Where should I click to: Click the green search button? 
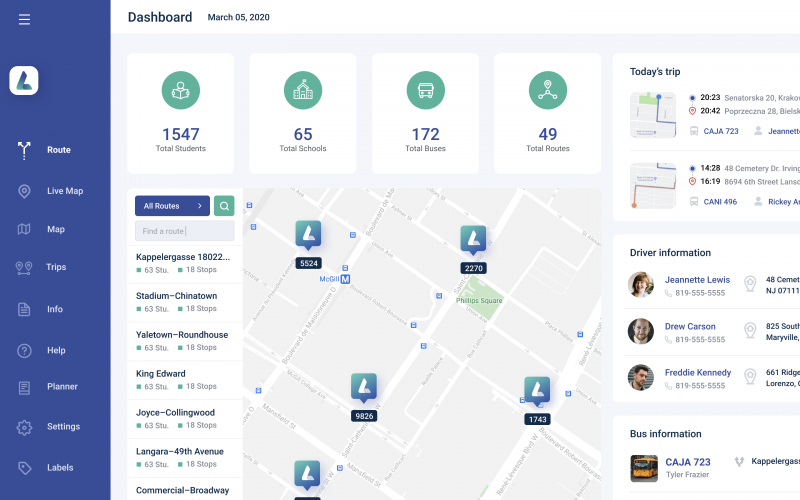(224, 206)
